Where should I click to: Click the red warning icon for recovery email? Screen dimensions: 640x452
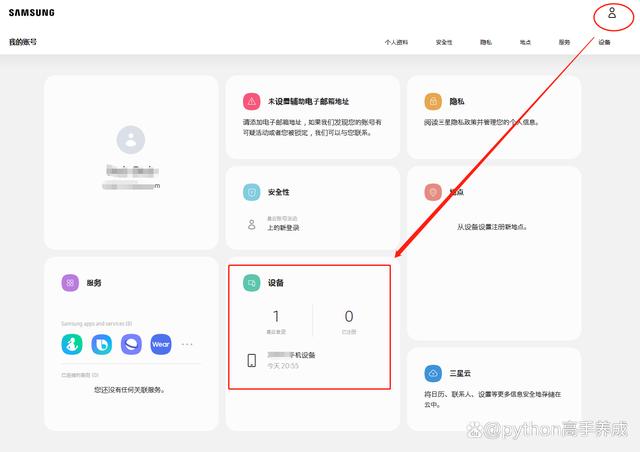coord(251,101)
